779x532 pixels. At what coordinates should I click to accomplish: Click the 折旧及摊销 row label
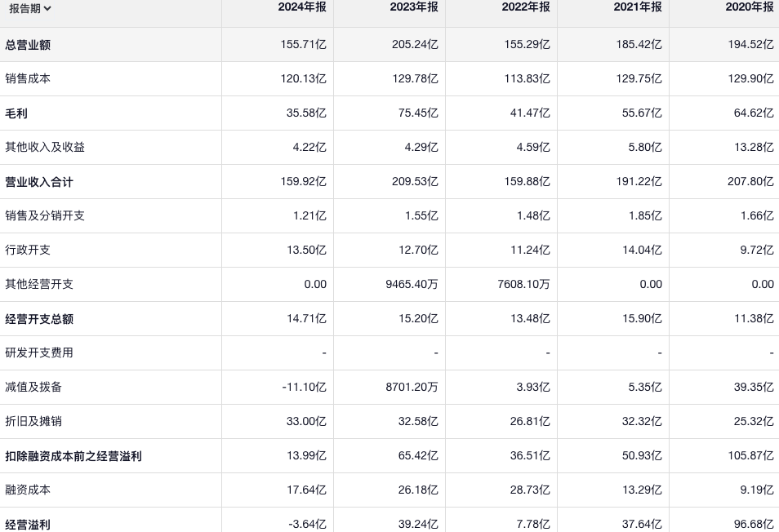33,422
